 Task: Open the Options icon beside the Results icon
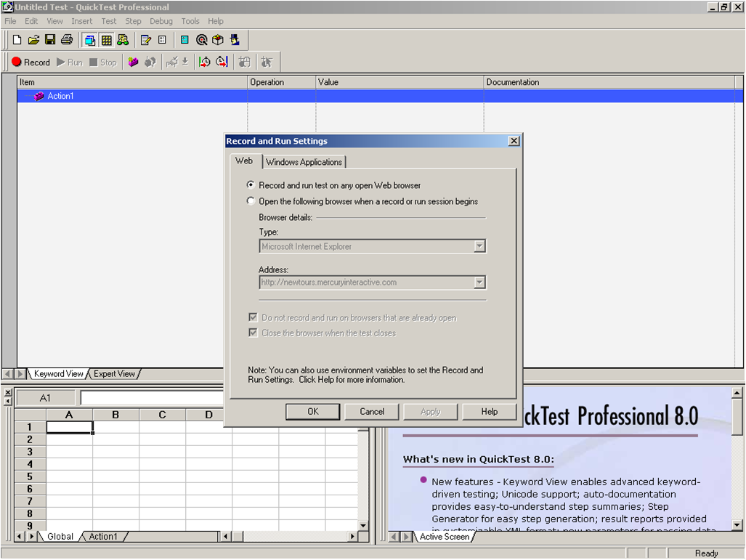tap(162, 40)
